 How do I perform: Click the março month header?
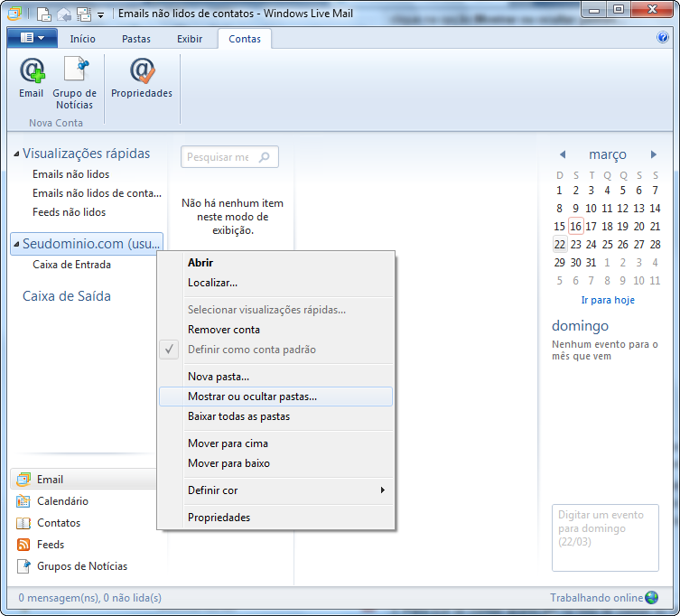[x=608, y=154]
